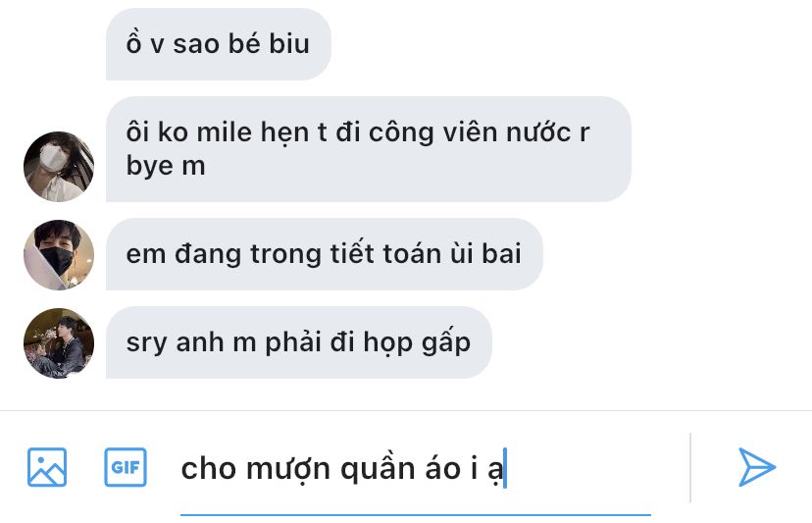
Task: Click 'bye m' on the message's second line
Action: pyautogui.click(x=166, y=167)
